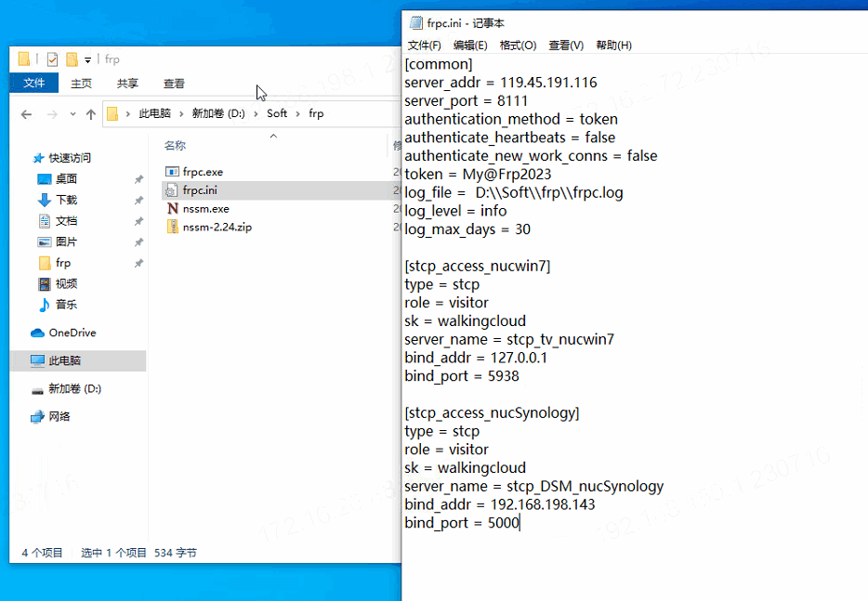Select the 音乐 (Music) folder in the sidebar
868x601 pixels.
(x=66, y=305)
